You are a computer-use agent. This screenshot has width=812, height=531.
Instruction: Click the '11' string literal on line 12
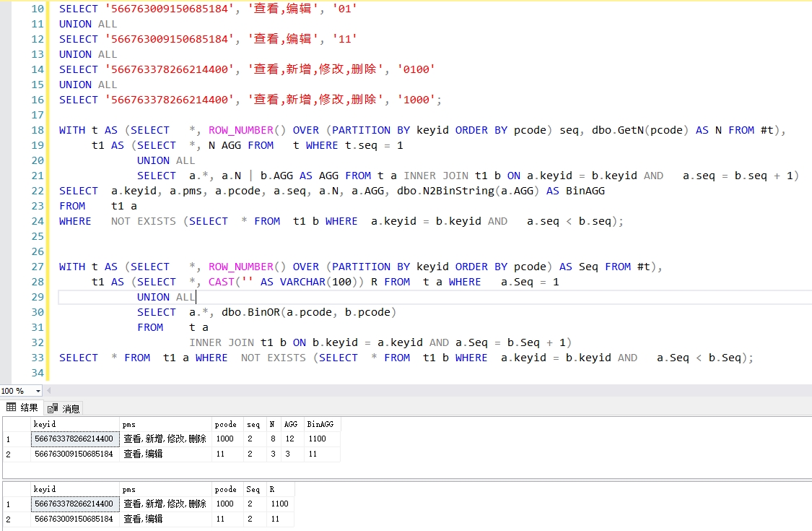click(x=344, y=39)
